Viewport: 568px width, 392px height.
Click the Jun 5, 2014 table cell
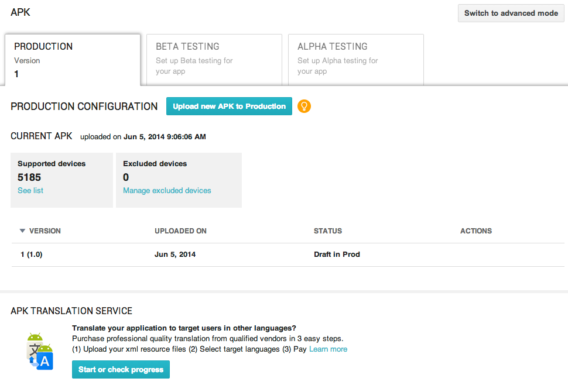[x=175, y=255]
